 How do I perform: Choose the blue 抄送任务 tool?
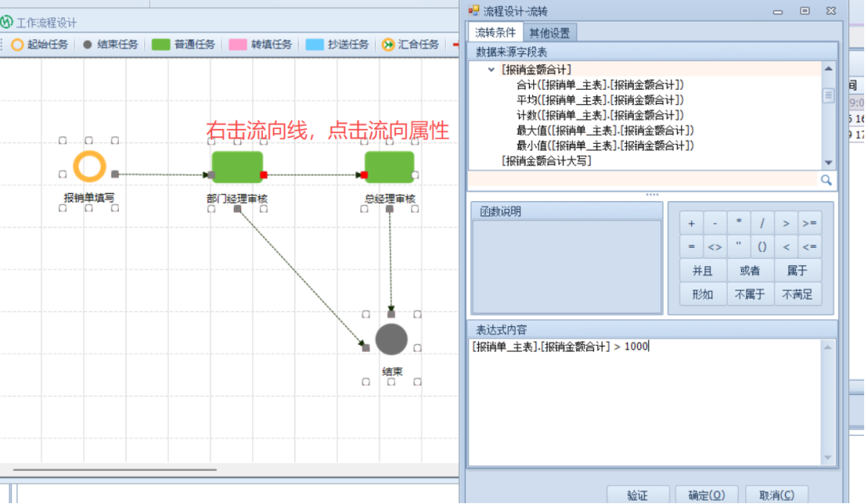tap(338, 45)
